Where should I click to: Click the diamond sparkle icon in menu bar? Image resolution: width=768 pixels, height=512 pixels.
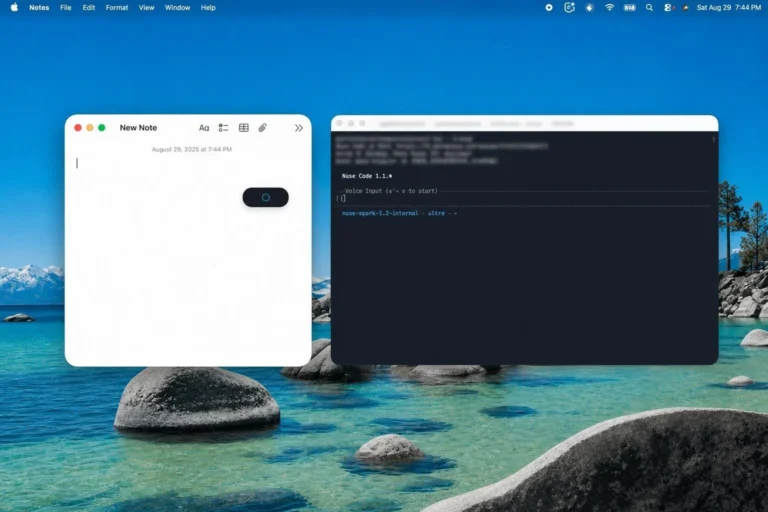(x=589, y=7)
